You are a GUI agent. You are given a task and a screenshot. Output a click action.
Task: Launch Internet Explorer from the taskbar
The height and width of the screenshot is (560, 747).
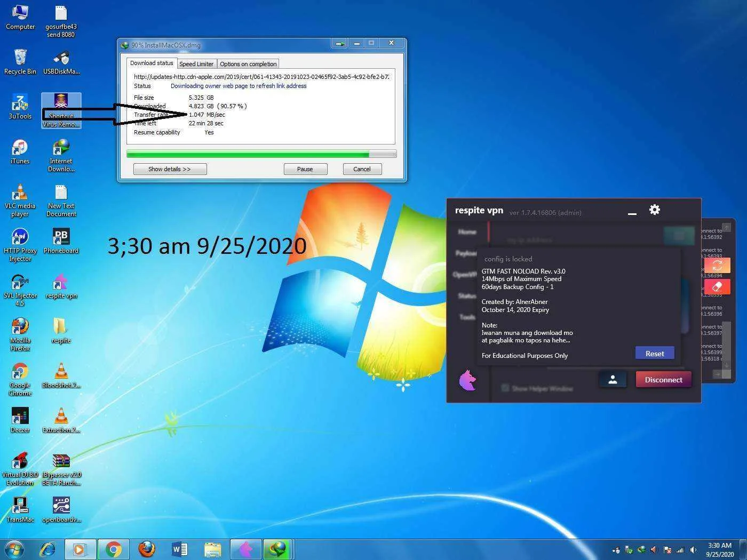(48, 549)
